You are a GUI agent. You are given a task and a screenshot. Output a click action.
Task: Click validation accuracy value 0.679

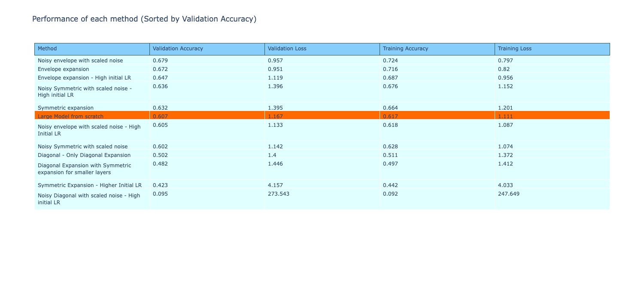(160, 60)
